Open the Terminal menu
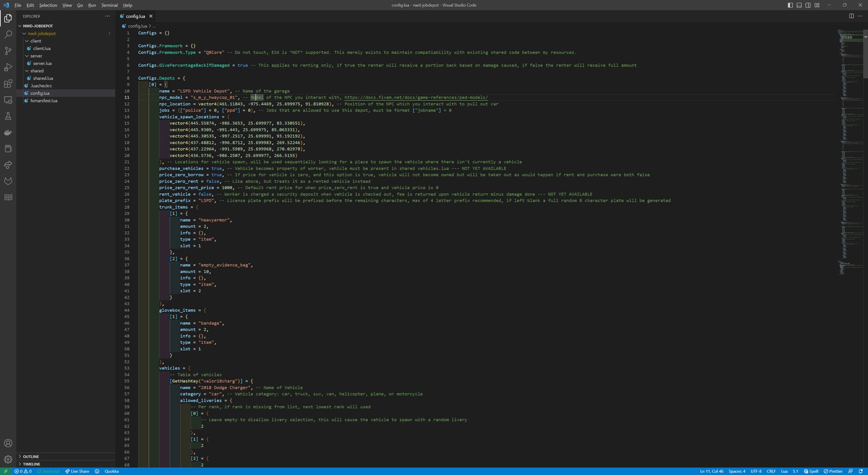Viewport: 868px width, 475px height. click(x=109, y=5)
